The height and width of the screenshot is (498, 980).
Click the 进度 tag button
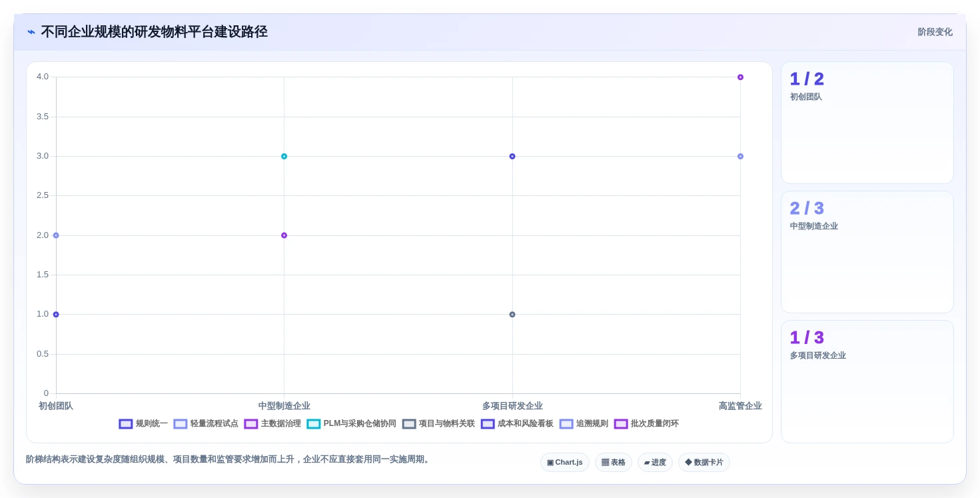(x=655, y=462)
